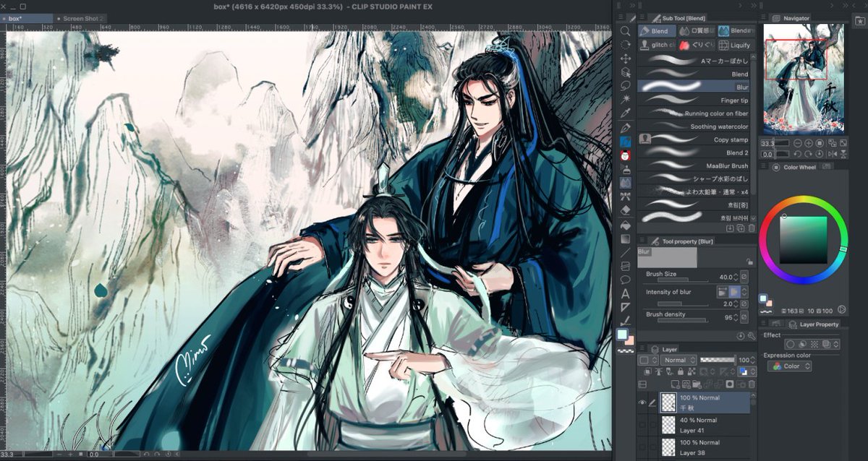Select the Move layer tool
This screenshot has height=461, width=868.
coord(626,59)
